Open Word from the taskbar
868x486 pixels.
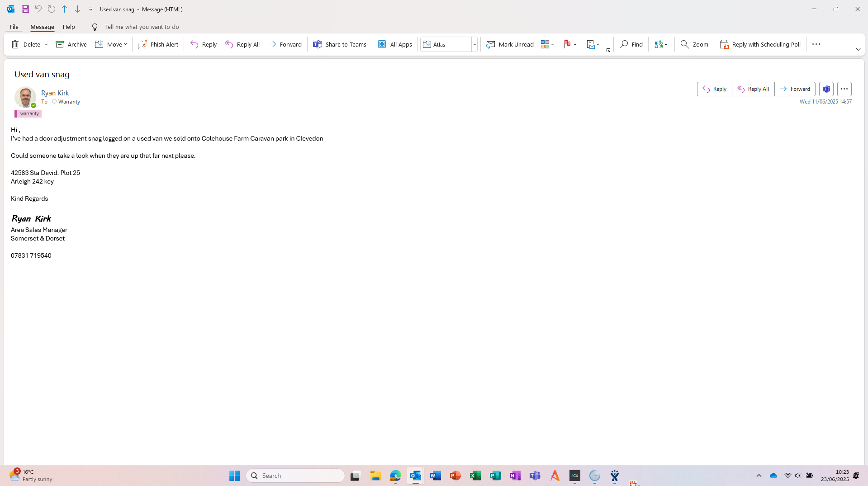[436, 476]
